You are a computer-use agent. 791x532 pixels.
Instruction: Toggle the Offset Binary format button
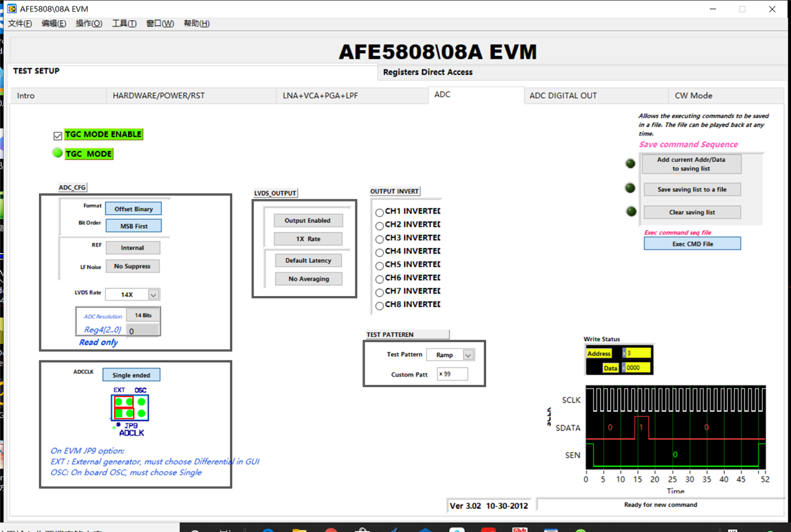pos(133,209)
